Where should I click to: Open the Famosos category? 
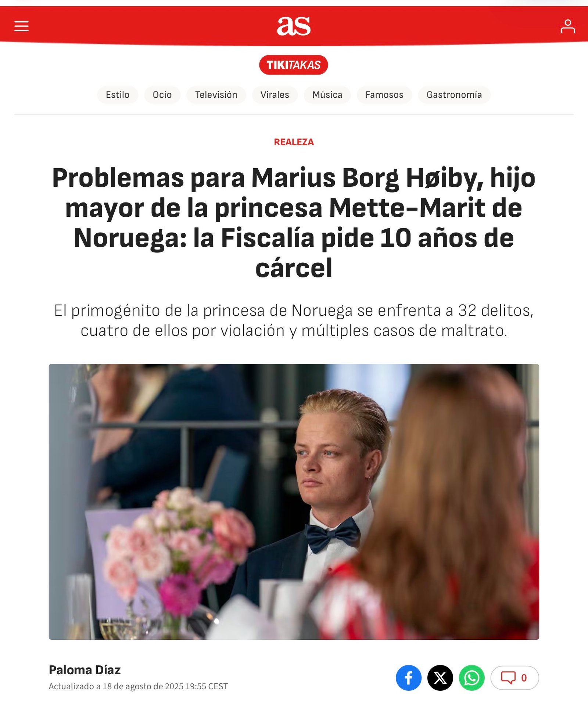[384, 95]
